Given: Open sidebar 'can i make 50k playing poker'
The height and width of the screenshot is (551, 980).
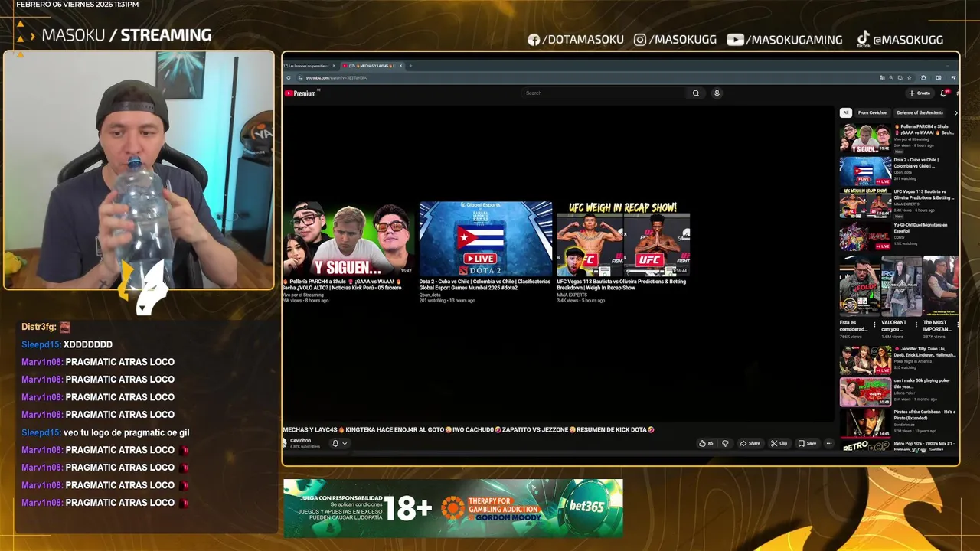Looking at the screenshot, I should click(x=897, y=392).
